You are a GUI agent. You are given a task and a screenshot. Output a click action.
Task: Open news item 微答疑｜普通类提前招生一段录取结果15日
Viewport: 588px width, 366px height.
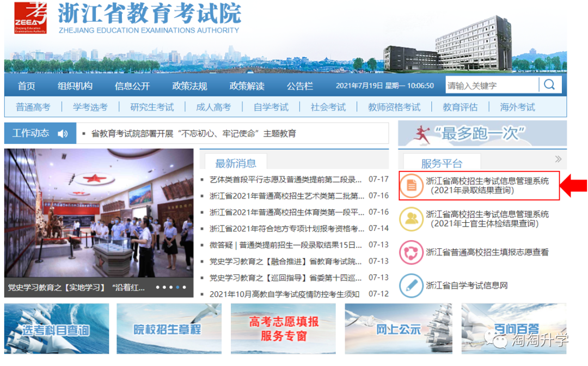click(x=286, y=245)
